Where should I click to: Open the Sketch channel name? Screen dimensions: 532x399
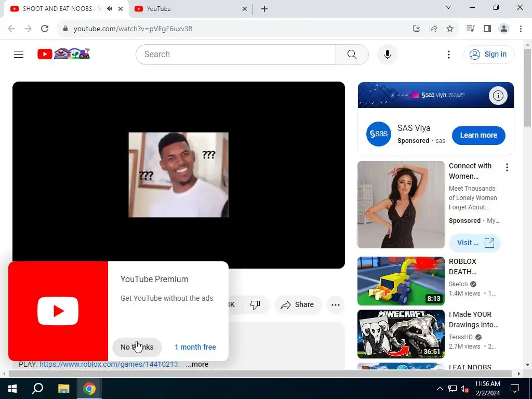tap(458, 284)
